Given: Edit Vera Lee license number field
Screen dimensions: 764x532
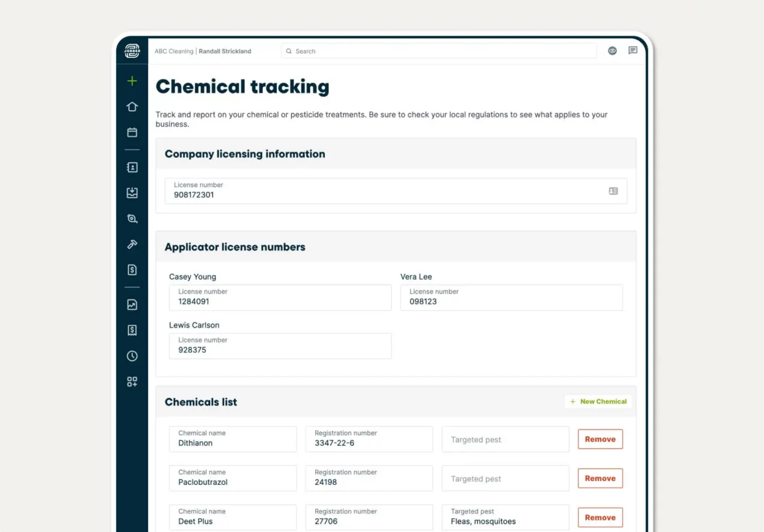Looking at the screenshot, I should tap(512, 298).
